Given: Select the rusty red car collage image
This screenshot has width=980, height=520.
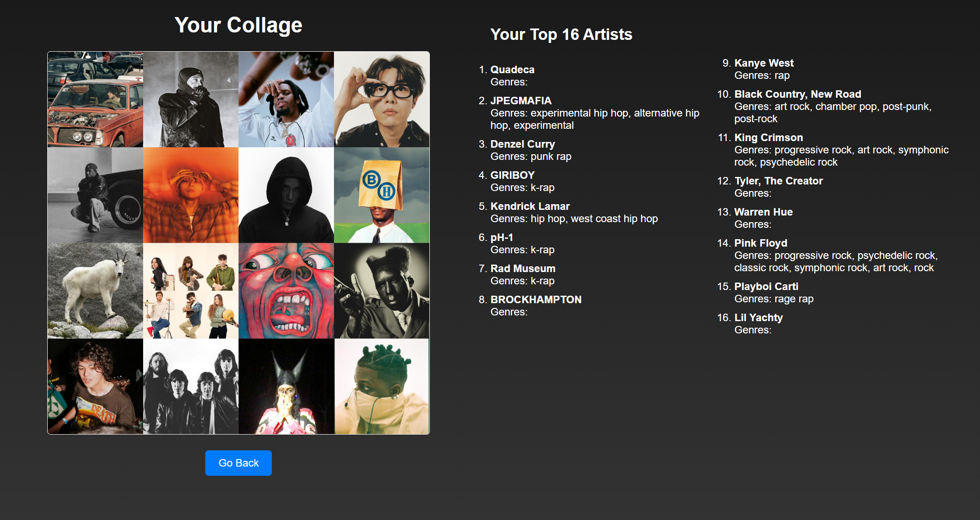Looking at the screenshot, I should [95, 99].
